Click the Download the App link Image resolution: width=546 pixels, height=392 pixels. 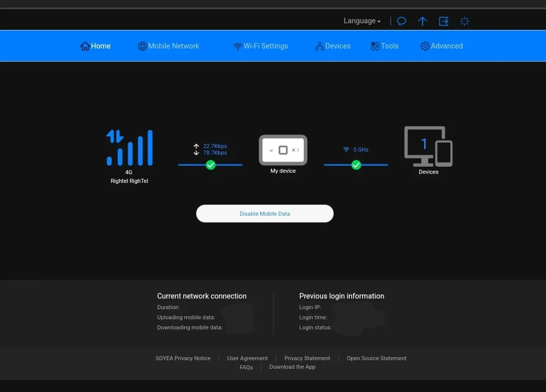[x=292, y=367]
